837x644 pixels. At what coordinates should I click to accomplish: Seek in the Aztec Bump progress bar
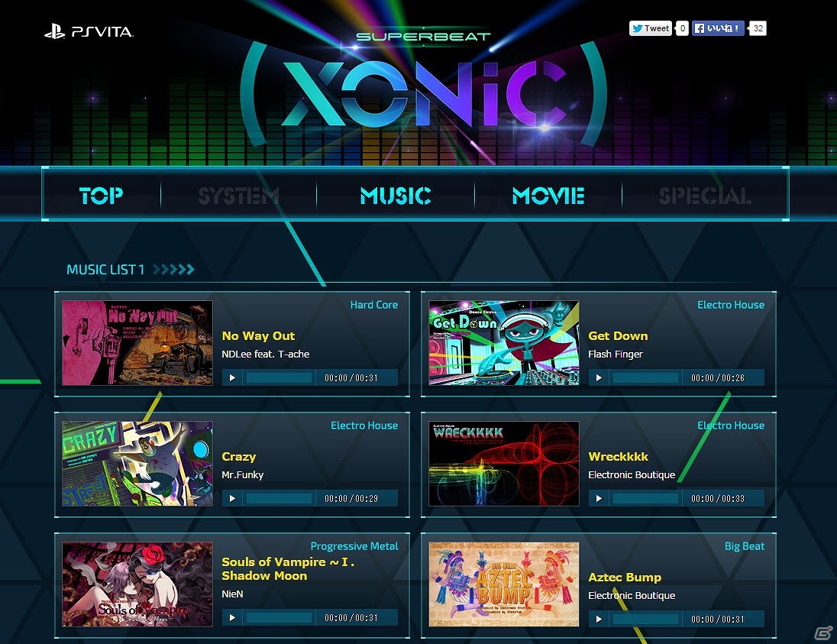point(646,619)
